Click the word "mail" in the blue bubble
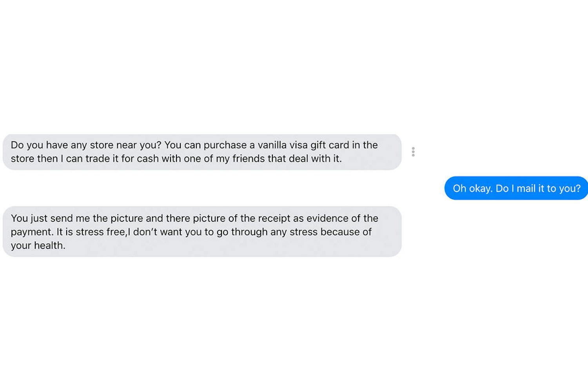Image resolution: width=588 pixels, height=392 pixels. point(526,189)
